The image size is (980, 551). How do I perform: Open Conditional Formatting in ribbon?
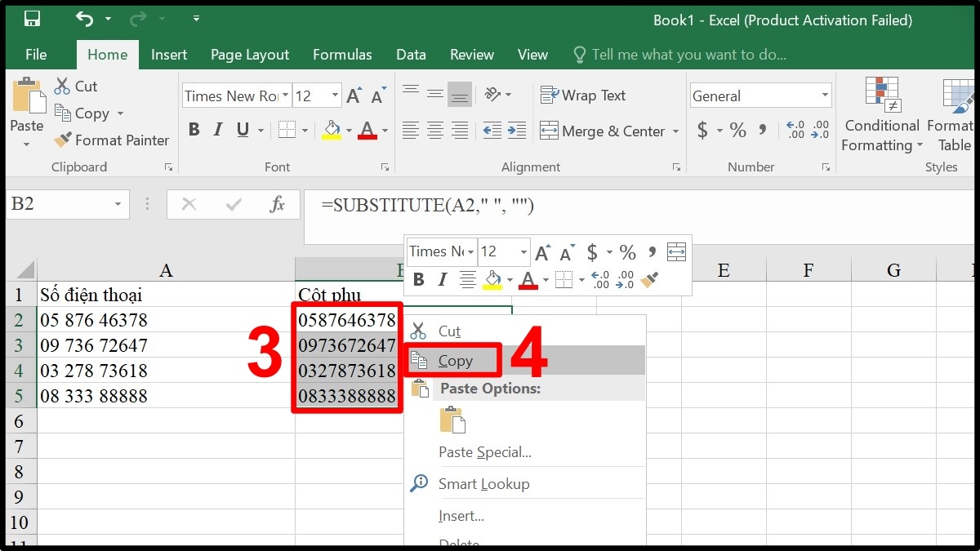pyautogui.click(x=881, y=114)
